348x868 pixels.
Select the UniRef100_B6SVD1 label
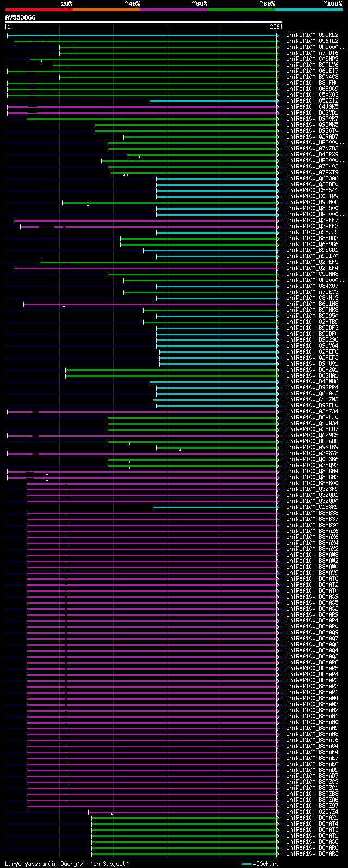pos(312,112)
